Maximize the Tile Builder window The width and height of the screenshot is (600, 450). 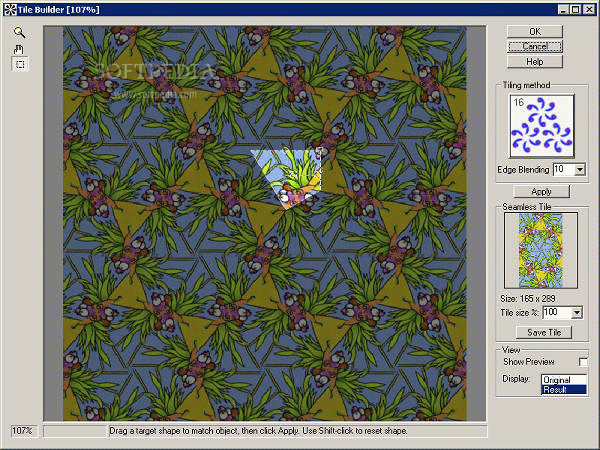[575, 10]
